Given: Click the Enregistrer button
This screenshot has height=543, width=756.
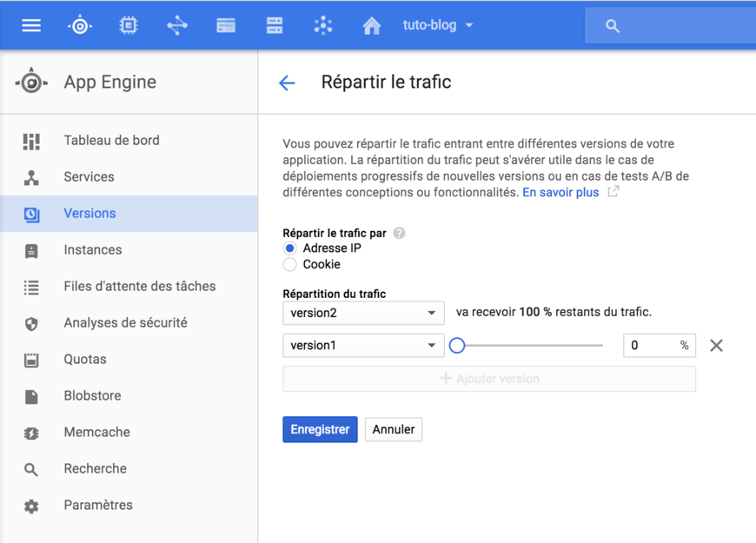Looking at the screenshot, I should 320,429.
